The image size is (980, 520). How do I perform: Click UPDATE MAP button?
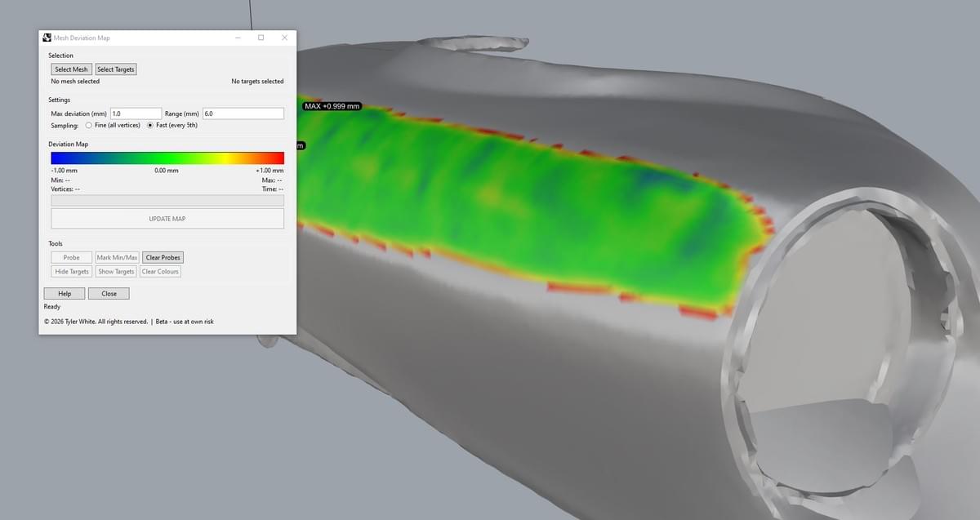click(x=167, y=219)
